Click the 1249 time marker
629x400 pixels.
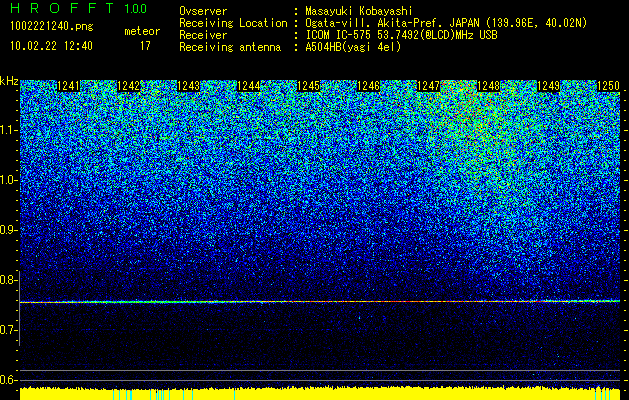[x=548, y=86]
